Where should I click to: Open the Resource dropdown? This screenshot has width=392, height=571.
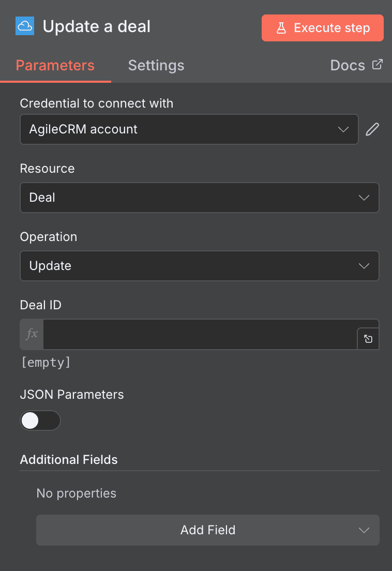click(200, 198)
